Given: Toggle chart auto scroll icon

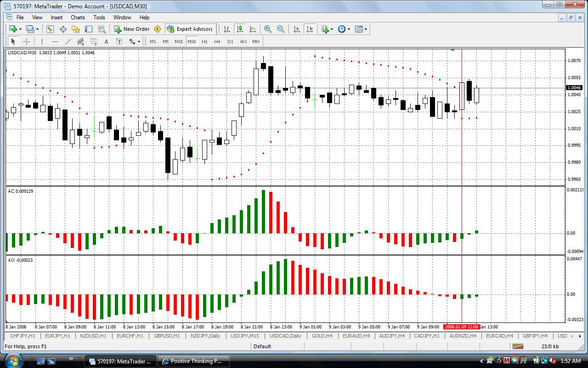Looking at the screenshot, I should (297, 29).
